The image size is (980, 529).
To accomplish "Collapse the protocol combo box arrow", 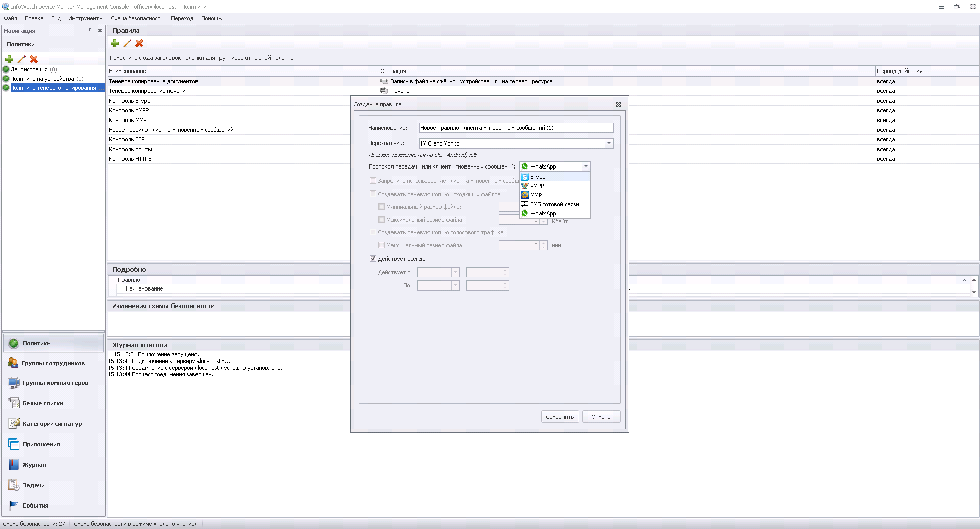I will pos(586,166).
